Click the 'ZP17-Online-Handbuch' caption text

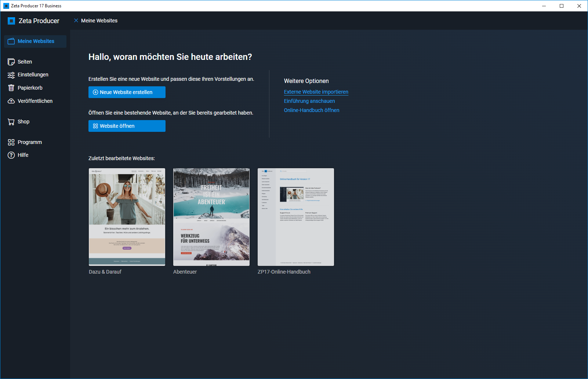click(284, 272)
